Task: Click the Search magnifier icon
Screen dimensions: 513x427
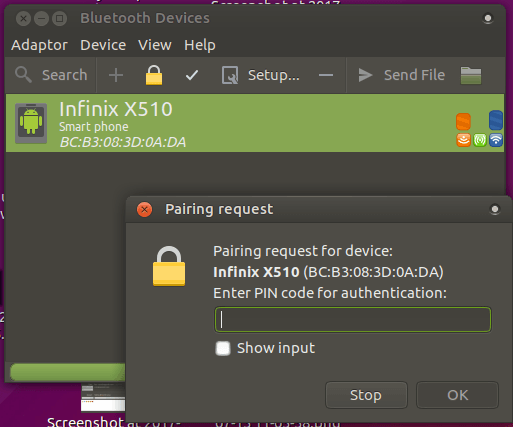Action: coord(23,75)
